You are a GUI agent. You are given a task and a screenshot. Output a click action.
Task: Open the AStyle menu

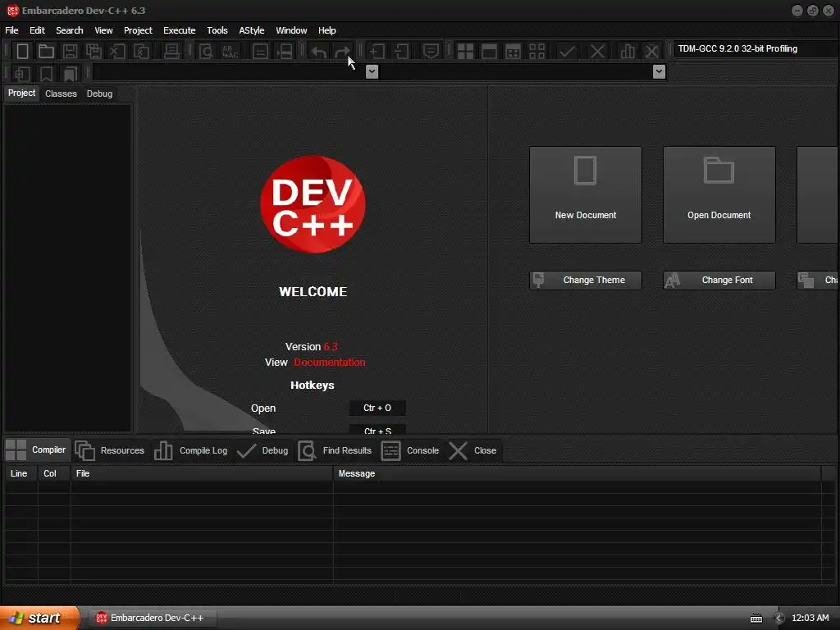[x=251, y=30]
